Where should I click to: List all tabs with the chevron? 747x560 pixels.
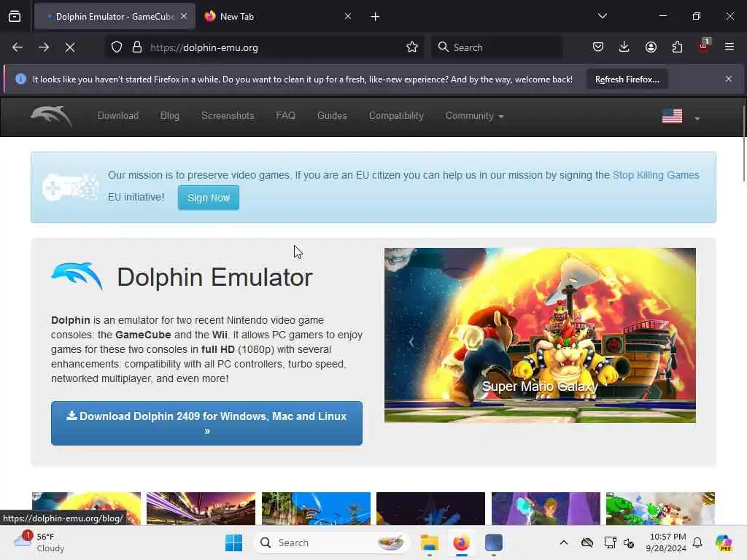(x=603, y=16)
